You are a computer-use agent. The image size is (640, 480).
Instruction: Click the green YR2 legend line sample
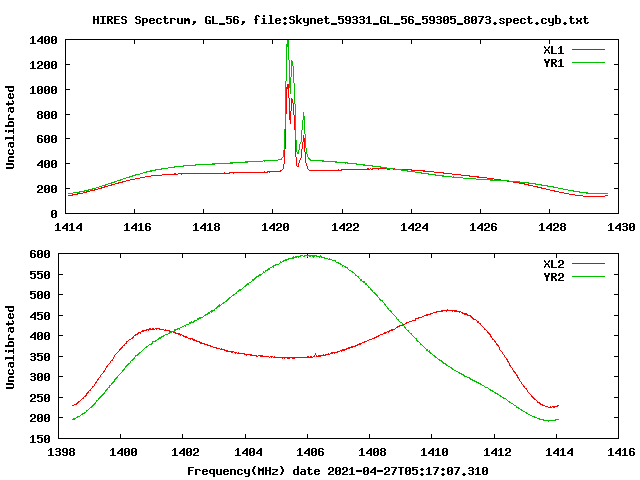(588, 277)
